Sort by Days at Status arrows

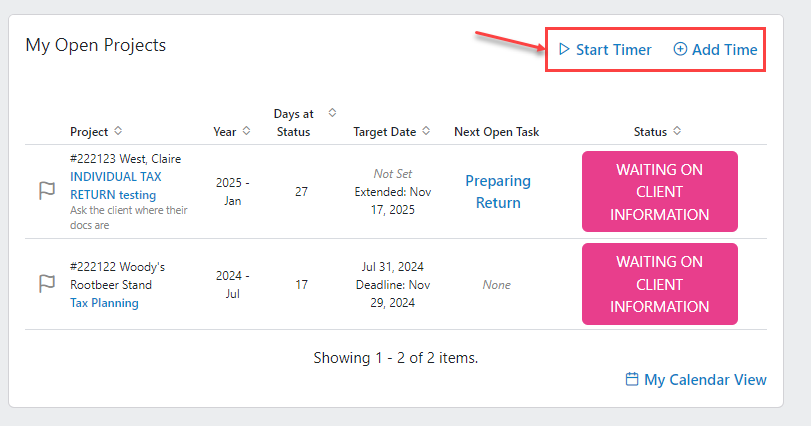point(333,113)
